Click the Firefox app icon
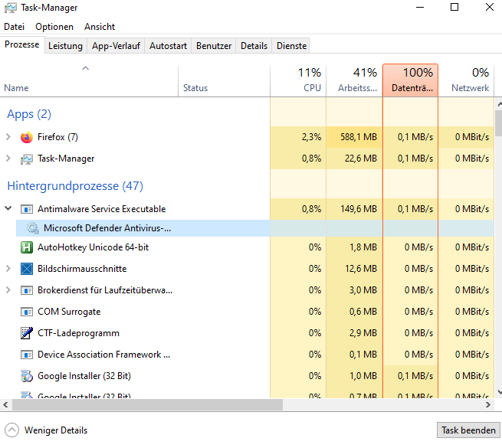The width and height of the screenshot is (502, 448). pyautogui.click(x=27, y=137)
